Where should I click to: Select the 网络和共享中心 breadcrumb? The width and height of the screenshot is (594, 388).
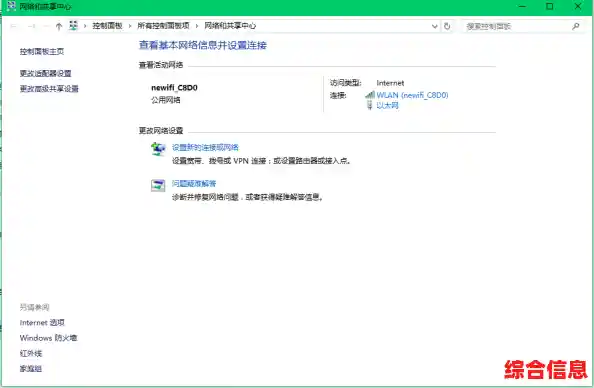click(x=230, y=26)
